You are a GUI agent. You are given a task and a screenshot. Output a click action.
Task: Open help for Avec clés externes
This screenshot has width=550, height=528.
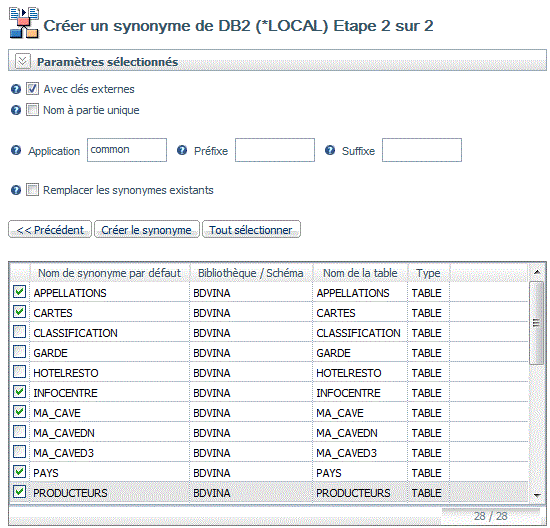pyautogui.click(x=16, y=89)
